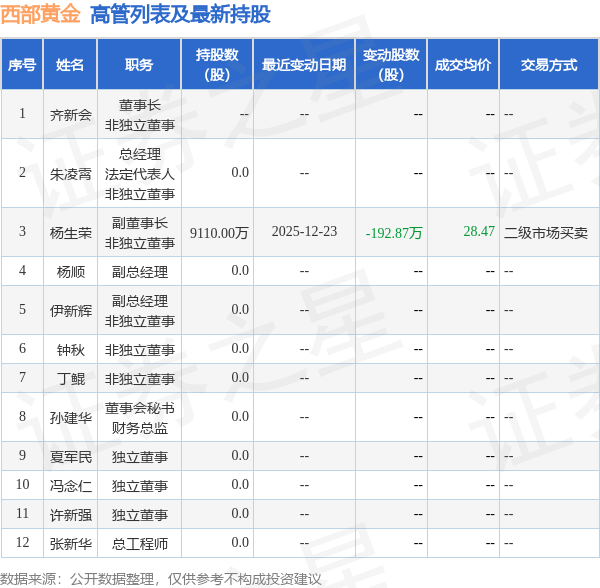Click the 交易方式 column header

click(549, 65)
